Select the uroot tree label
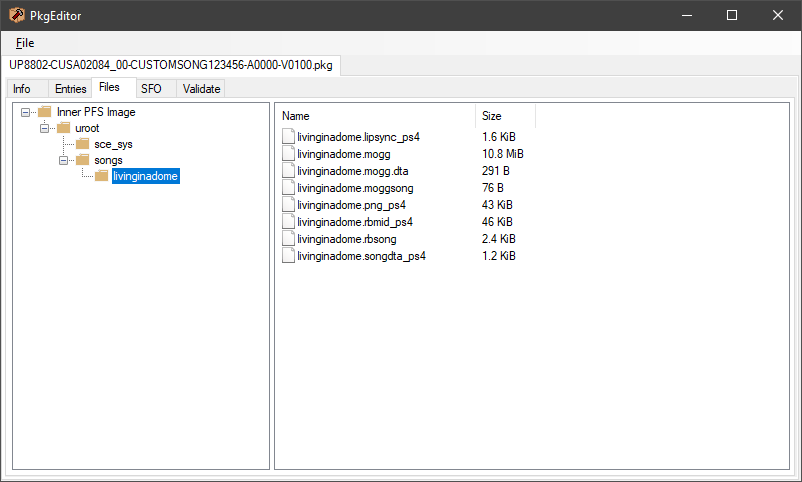The width and height of the screenshot is (802, 482). (87, 128)
